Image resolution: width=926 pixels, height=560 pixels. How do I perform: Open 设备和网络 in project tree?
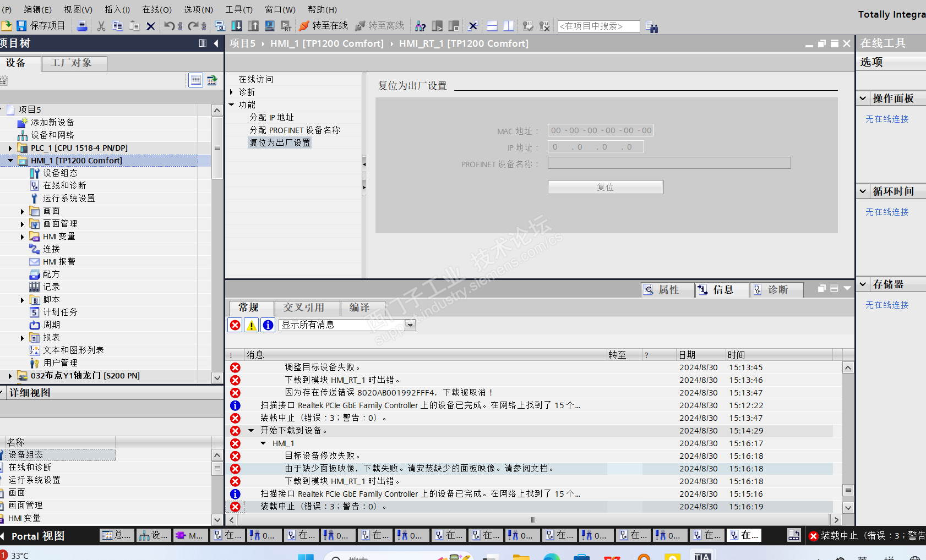click(52, 135)
